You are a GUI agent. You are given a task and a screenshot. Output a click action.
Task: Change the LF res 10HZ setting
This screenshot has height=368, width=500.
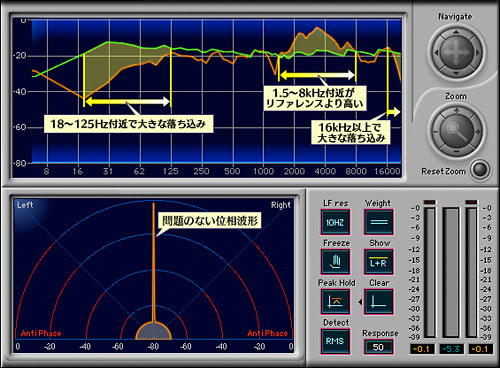pos(335,222)
